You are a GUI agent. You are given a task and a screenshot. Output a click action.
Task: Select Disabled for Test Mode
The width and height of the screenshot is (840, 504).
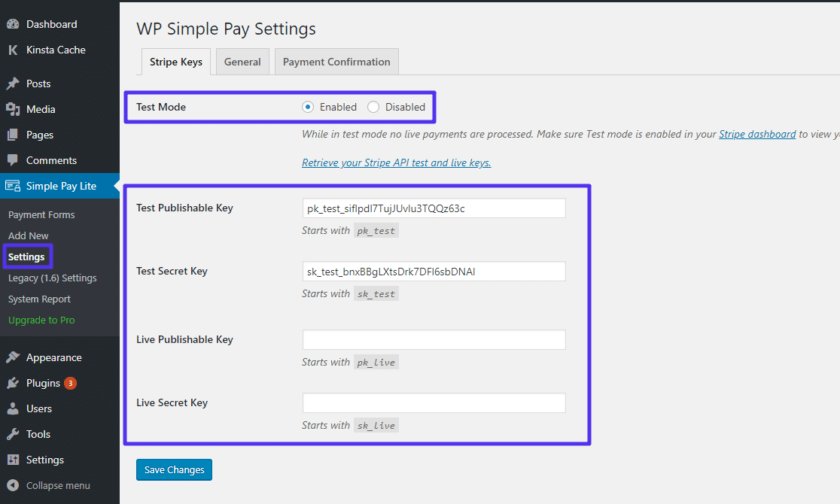(373, 107)
